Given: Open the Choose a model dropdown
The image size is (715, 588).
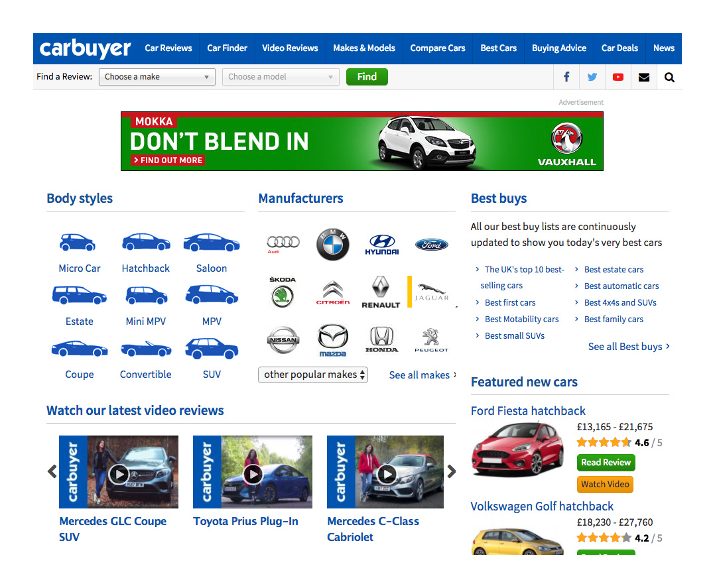Looking at the screenshot, I should pos(281,77).
